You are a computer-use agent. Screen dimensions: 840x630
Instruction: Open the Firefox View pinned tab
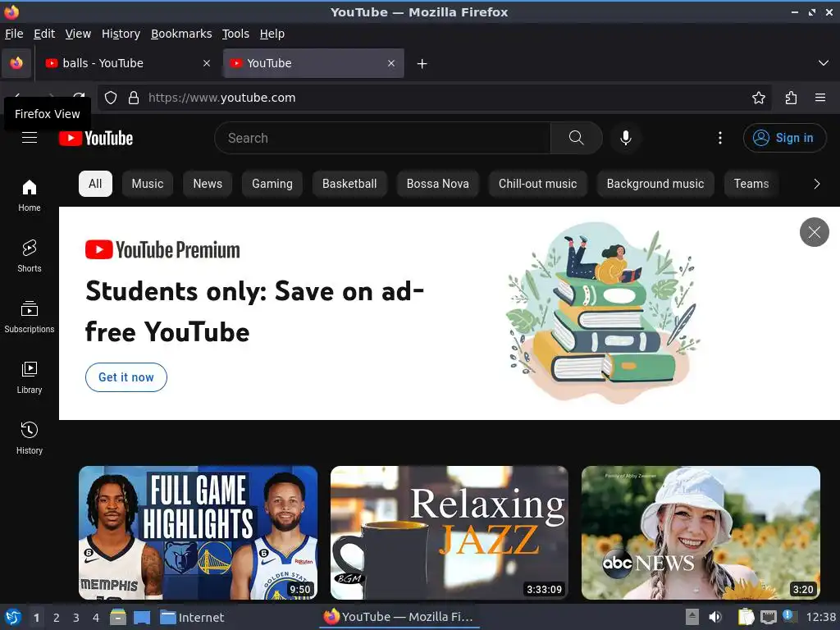pos(16,63)
